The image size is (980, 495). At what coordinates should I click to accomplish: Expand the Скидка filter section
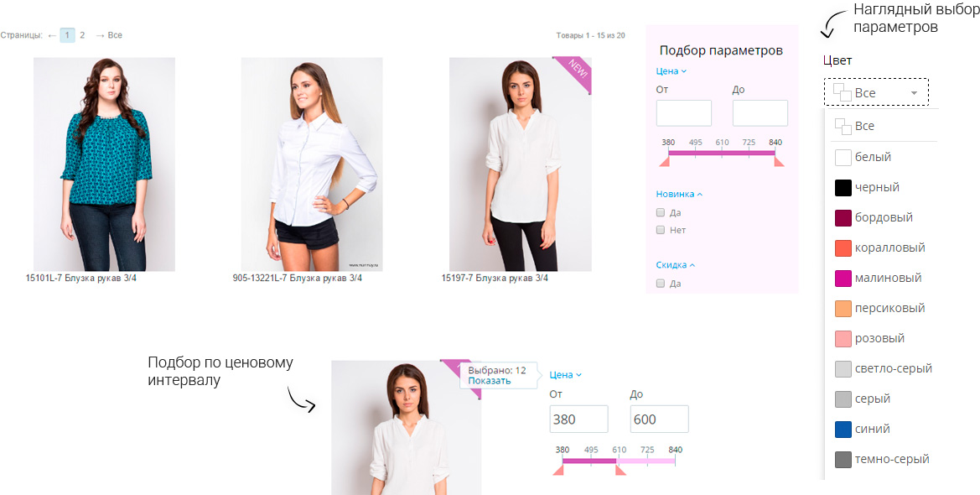(676, 265)
